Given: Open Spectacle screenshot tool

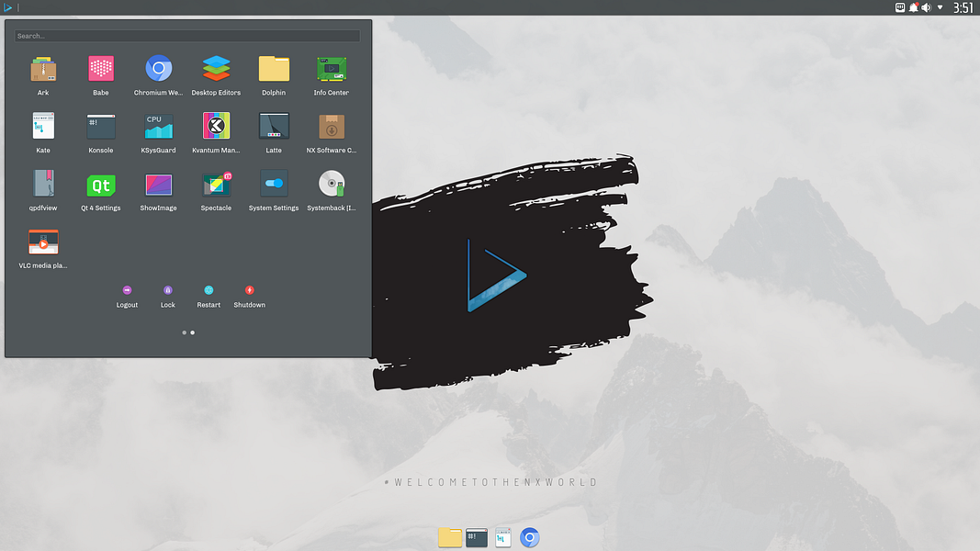Looking at the screenshot, I should 216,190.
